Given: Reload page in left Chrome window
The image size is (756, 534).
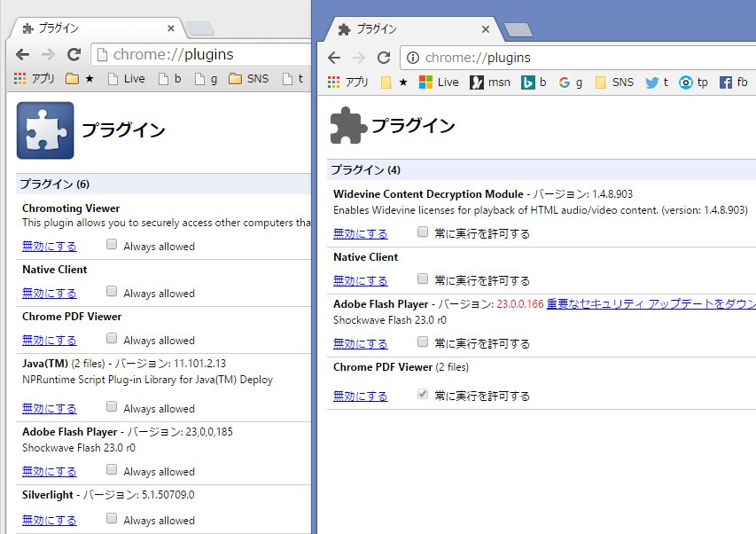Looking at the screenshot, I should (x=74, y=54).
